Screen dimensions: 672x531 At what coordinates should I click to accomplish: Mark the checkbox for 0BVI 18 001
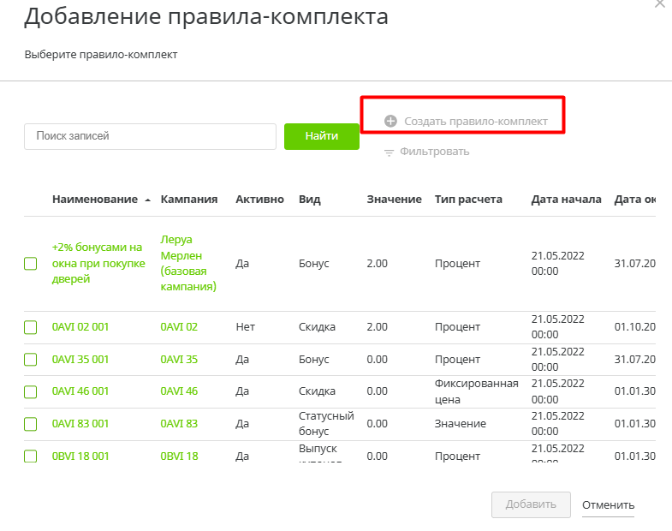(x=31, y=456)
